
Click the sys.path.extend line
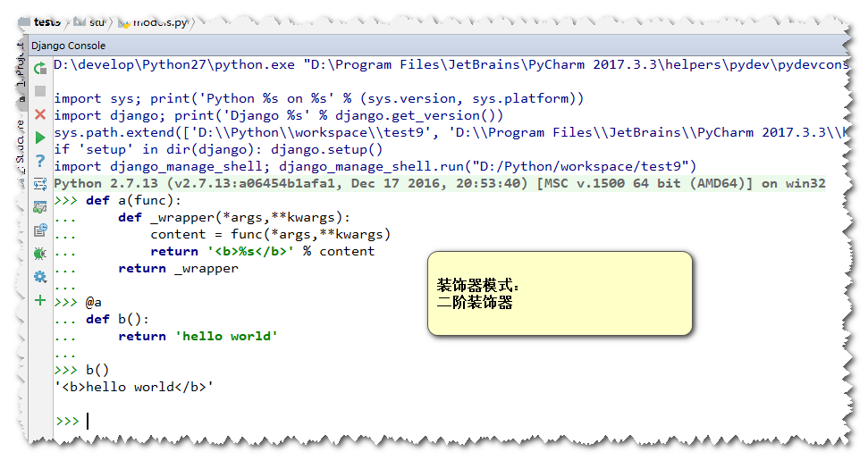pos(451,133)
